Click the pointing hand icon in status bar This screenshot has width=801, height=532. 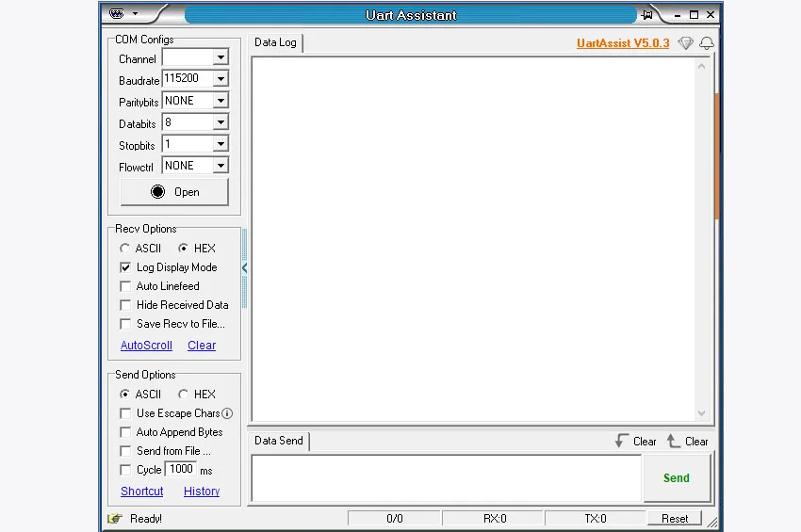tap(115, 518)
